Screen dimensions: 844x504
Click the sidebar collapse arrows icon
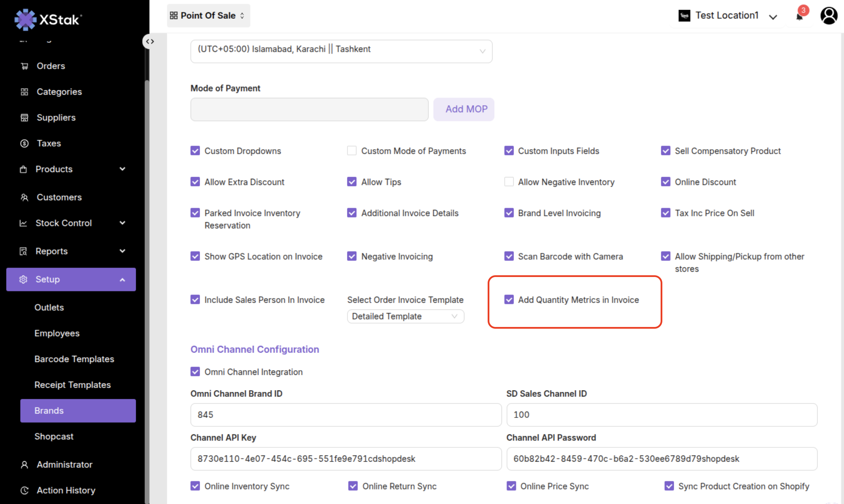pyautogui.click(x=150, y=41)
